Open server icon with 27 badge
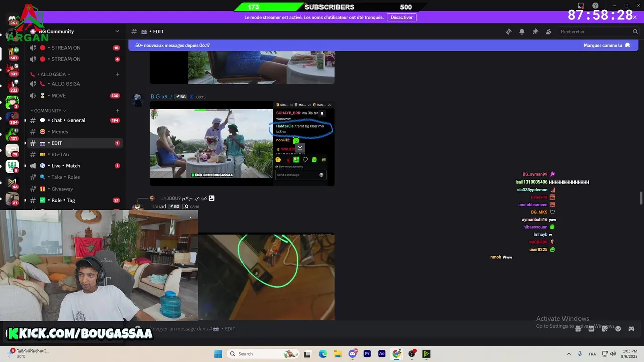644x362 pixels. (x=12, y=199)
